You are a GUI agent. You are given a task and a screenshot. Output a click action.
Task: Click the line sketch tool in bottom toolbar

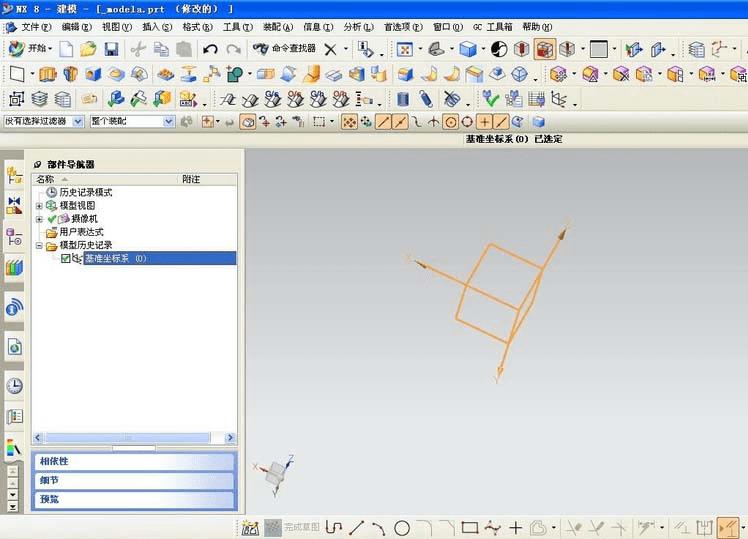point(356,527)
